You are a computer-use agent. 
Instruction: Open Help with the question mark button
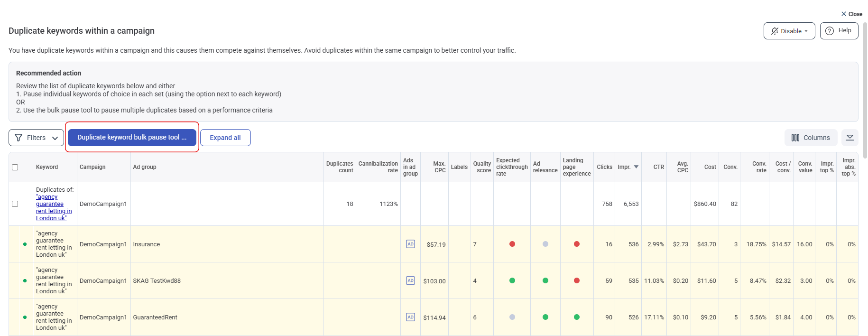click(839, 31)
